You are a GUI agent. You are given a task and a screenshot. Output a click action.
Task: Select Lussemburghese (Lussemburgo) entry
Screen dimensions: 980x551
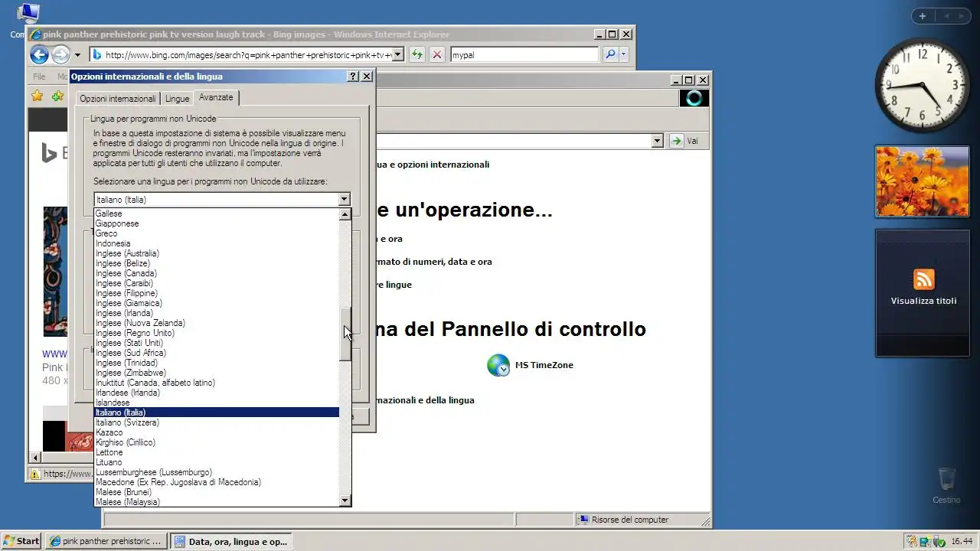click(217, 472)
